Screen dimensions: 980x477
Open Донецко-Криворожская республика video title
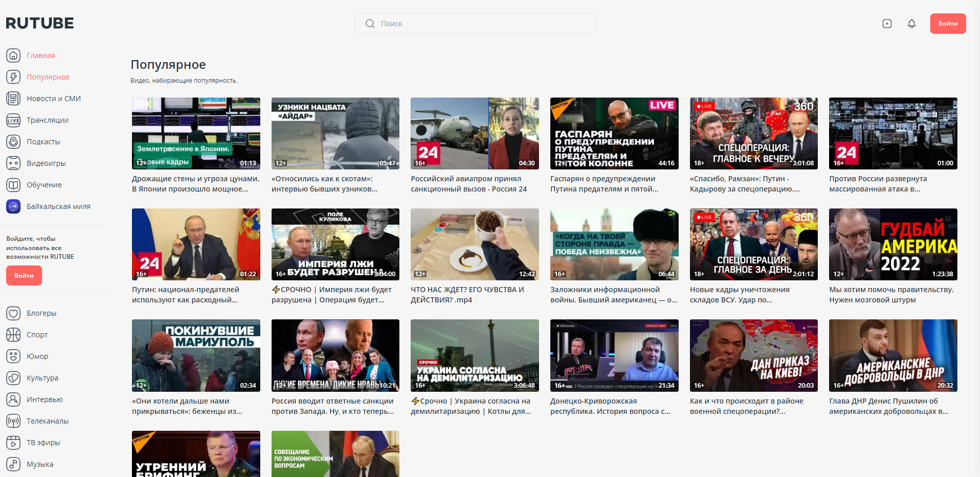tap(610, 406)
